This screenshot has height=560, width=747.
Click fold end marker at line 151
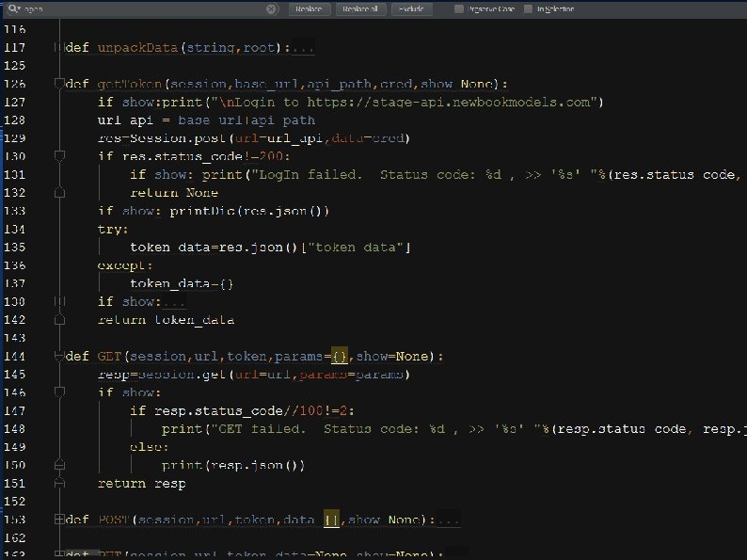pyautogui.click(x=59, y=483)
